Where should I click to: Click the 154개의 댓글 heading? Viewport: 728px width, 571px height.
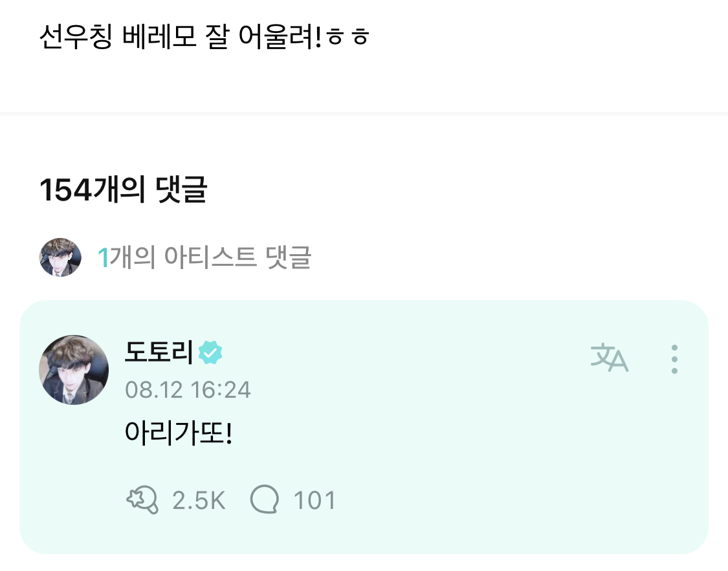point(123,190)
